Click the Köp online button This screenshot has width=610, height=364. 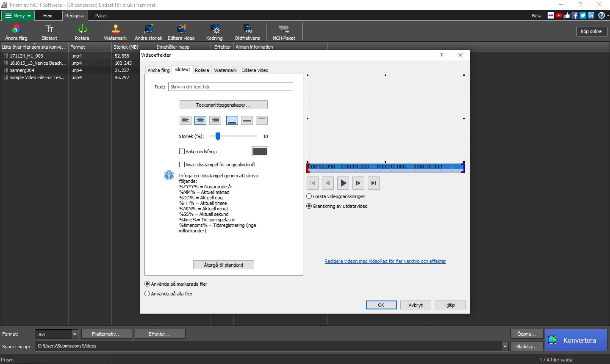[591, 31]
